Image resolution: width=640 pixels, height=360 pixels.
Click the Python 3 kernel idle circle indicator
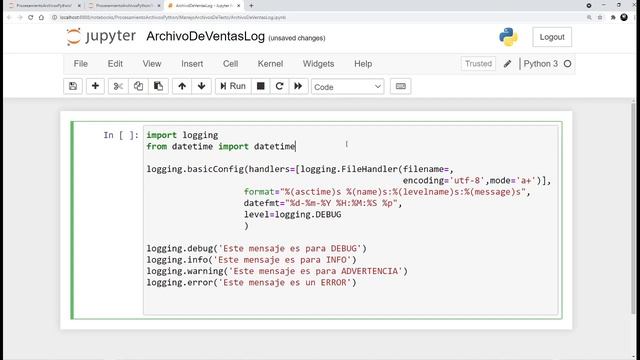pyautogui.click(x=567, y=64)
